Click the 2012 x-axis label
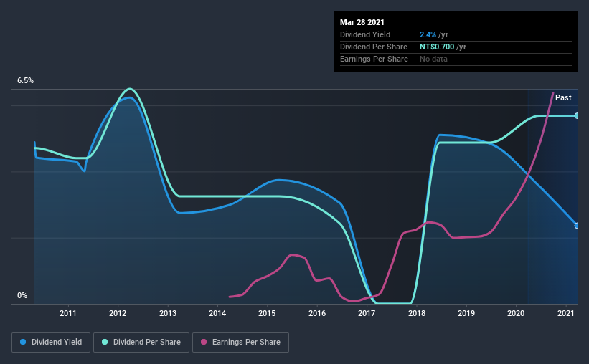Screen dimensions: 589x364 pyautogui.click(x=118, y=313)
